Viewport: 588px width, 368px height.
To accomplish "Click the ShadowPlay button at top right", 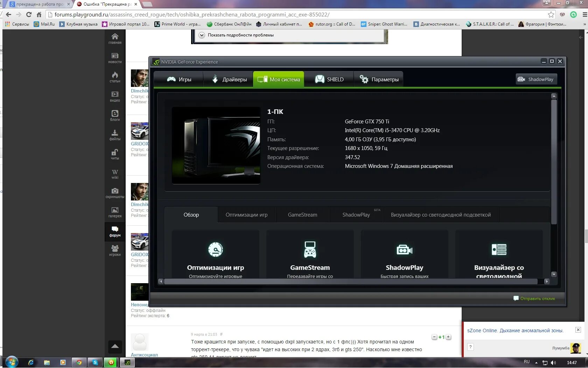I will (x=536, y=79).
